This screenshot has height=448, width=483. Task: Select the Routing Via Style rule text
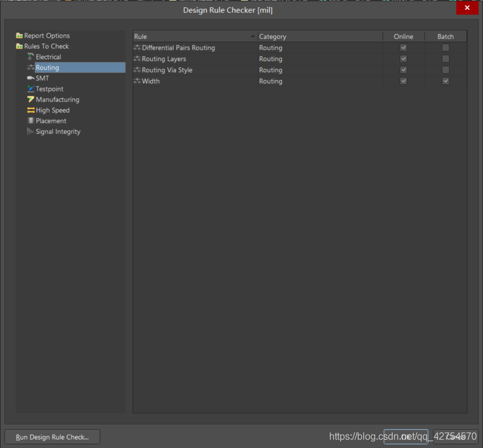[x=167, y=70]
